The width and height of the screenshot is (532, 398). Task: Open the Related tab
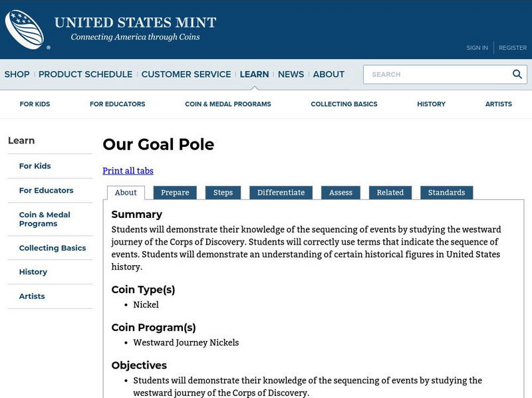coord(390,192)
